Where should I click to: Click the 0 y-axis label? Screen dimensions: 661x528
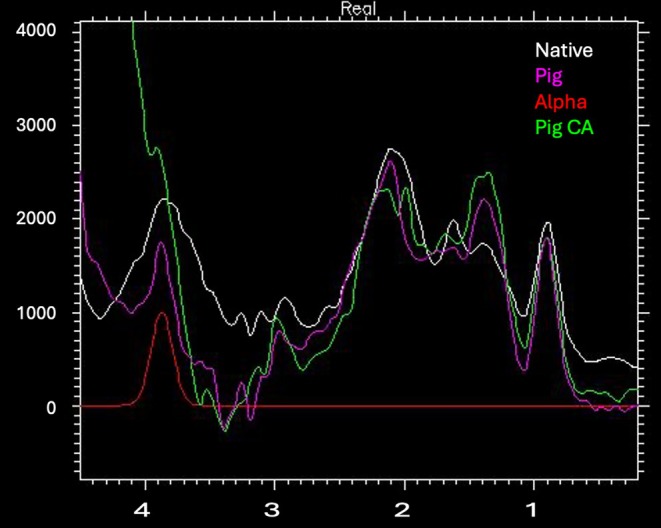pyautogui.click(x=51, y=407)
